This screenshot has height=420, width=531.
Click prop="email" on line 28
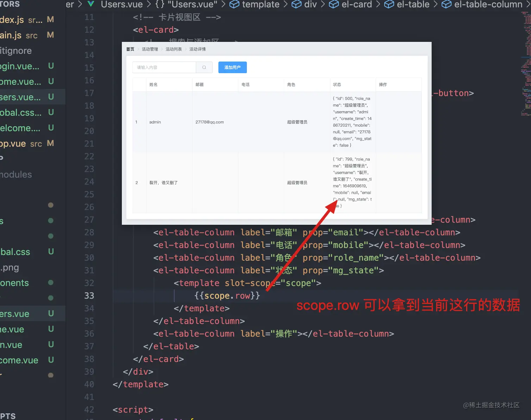click(333, 233)
